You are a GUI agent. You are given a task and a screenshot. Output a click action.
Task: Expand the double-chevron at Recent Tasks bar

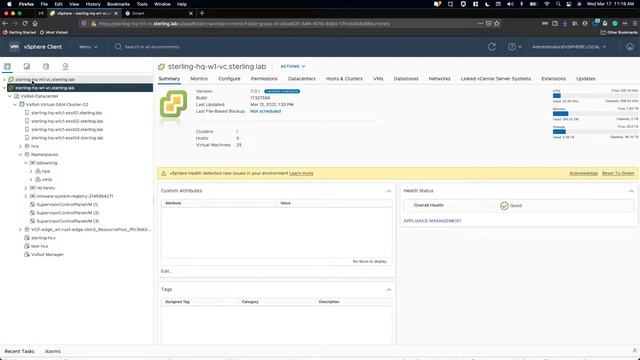pyautogui.click(x=634, y=351)
